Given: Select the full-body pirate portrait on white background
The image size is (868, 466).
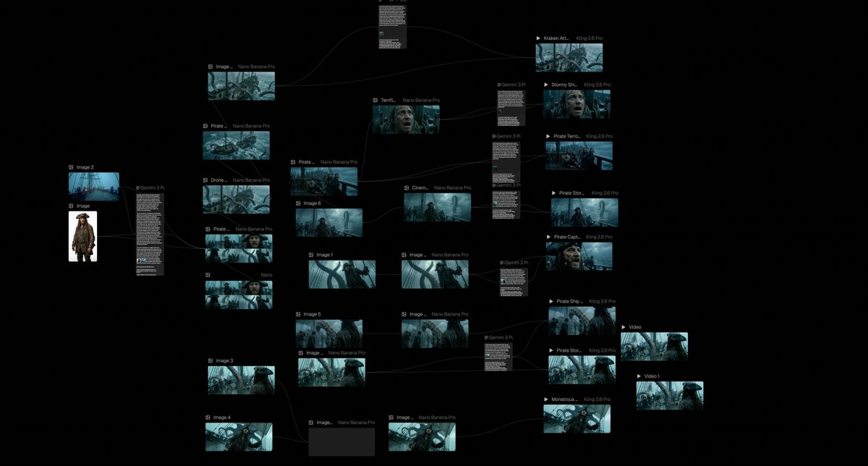Looking at the screenshot, I should [x=82, y=236].
